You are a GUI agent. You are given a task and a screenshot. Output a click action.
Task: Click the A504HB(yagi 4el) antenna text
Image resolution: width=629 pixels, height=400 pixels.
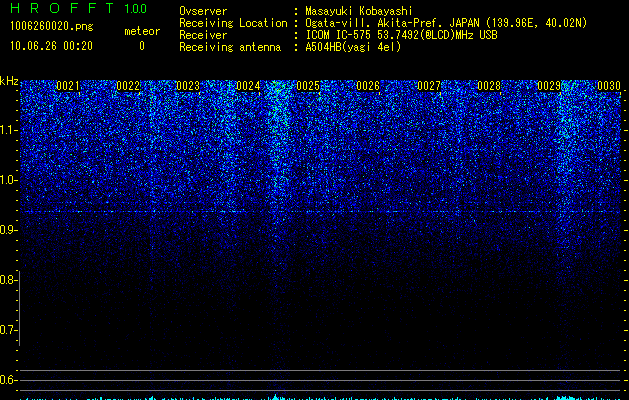tap(353, 47)
